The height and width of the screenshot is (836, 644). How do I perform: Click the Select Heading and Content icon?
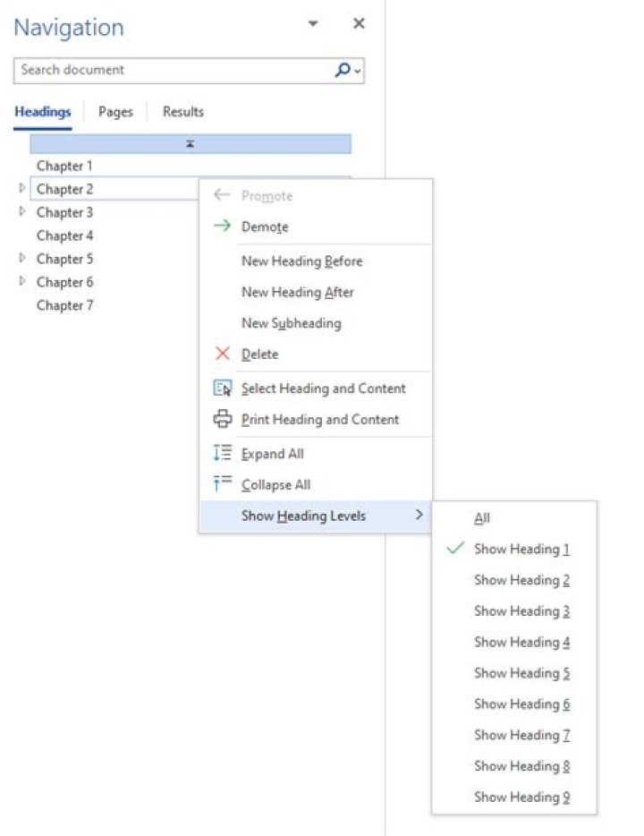click(223, 388)
